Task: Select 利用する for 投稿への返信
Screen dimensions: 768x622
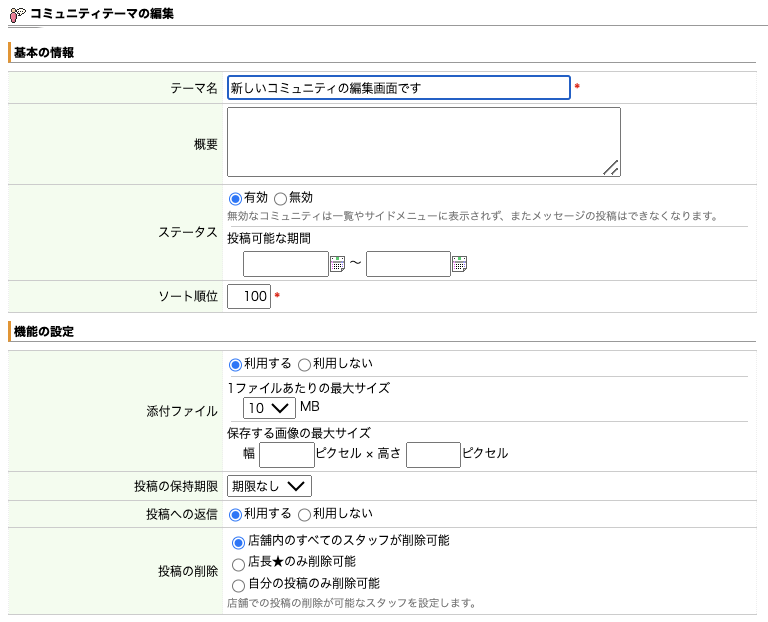Action: pyautogui.click(x=236, y=515)
